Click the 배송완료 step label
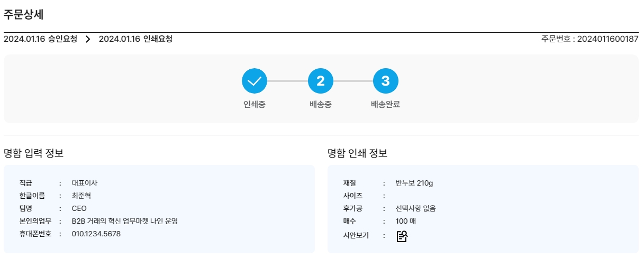Screen dimensions: 644x258 (386, 104)
